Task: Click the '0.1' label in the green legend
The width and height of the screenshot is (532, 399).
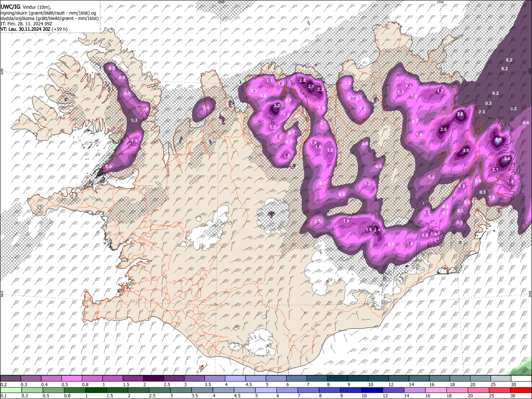Action: point(3,396)
